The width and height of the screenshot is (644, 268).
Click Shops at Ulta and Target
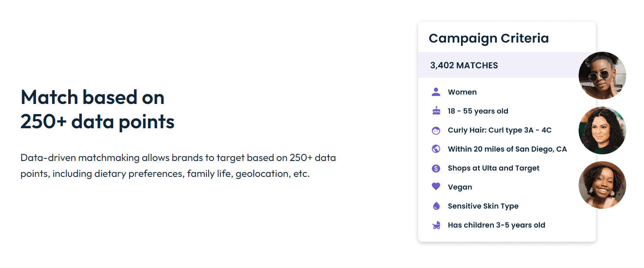point(493,168)
